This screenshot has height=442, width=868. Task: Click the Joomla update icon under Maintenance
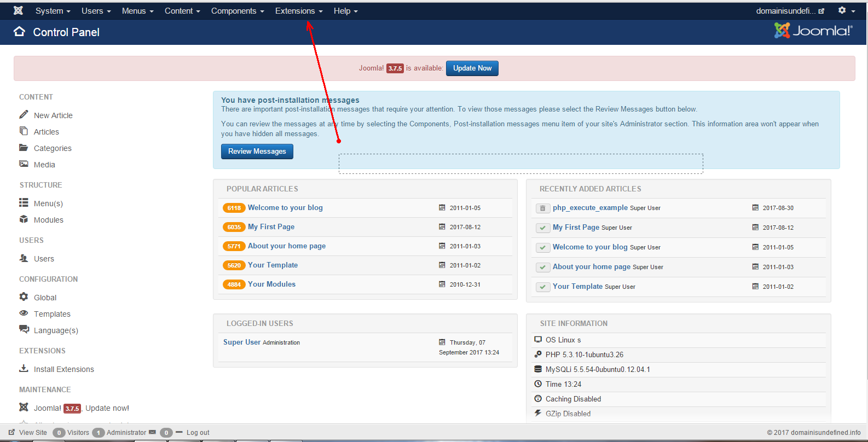point(24,407)
